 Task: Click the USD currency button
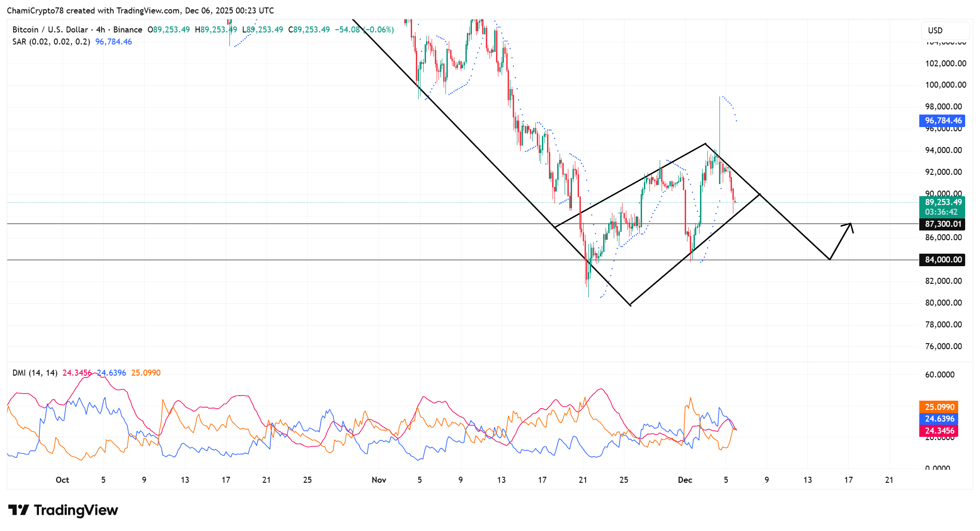945,30
